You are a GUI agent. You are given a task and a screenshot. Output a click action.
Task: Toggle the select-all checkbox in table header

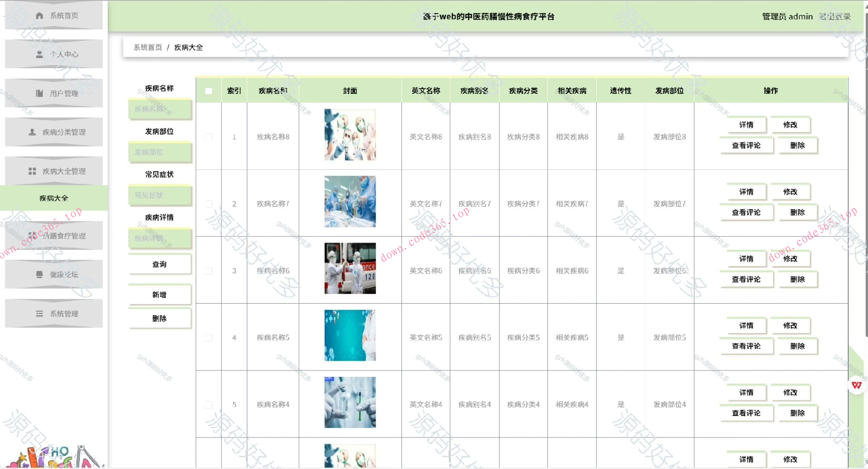(x=208, y=91)
